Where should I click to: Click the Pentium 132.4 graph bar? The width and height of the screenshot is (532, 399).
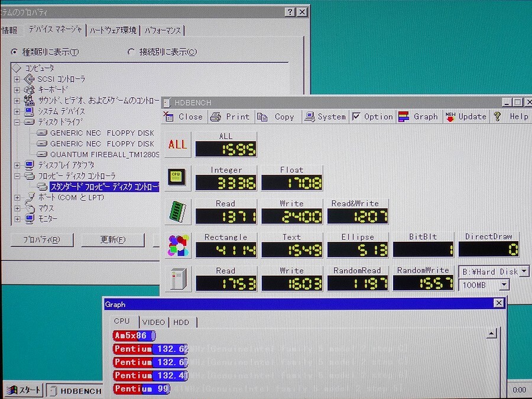[x=150, y=375]
